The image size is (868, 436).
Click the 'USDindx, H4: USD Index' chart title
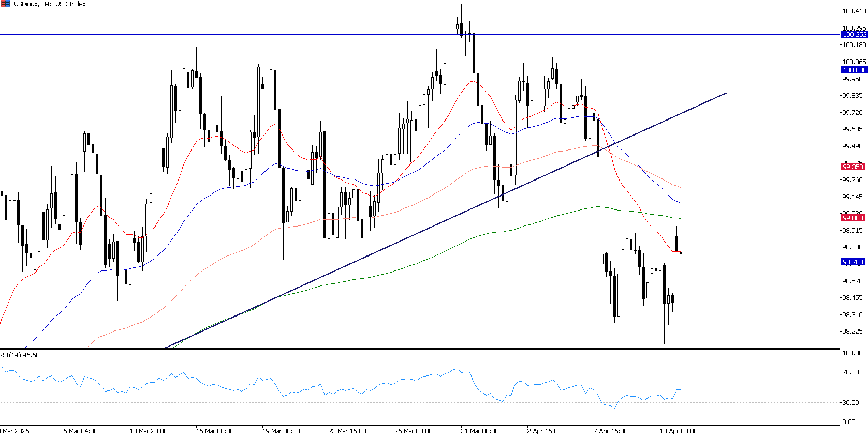50,4
